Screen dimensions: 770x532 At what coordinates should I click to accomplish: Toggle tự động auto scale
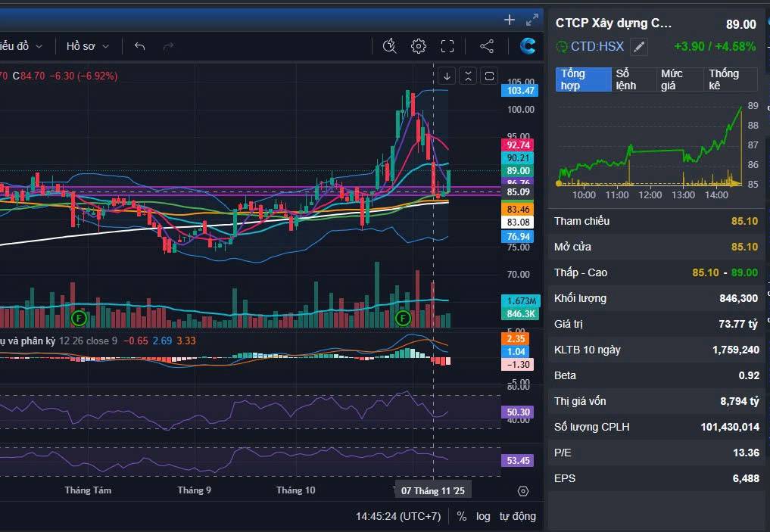click(518, 516)
